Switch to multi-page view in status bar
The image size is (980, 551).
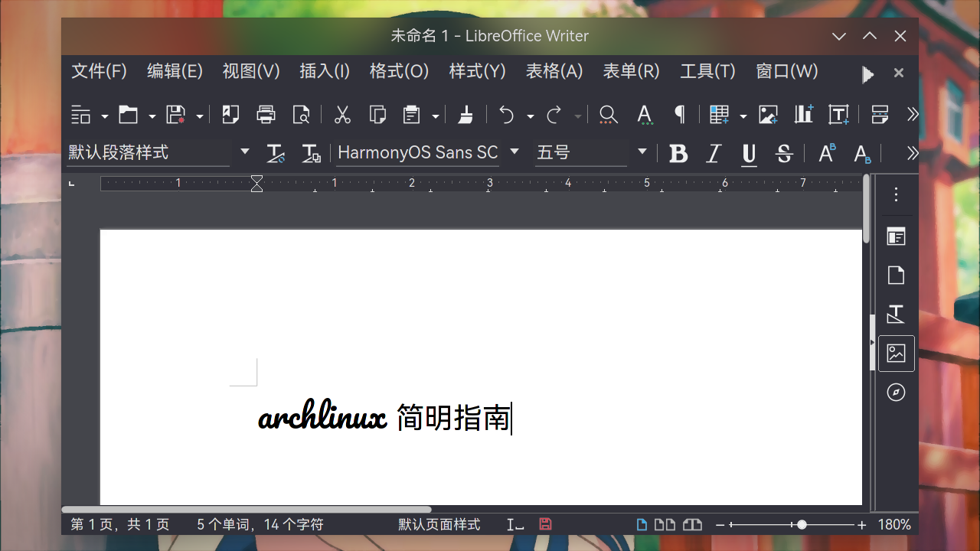click(x=665, y=524)
